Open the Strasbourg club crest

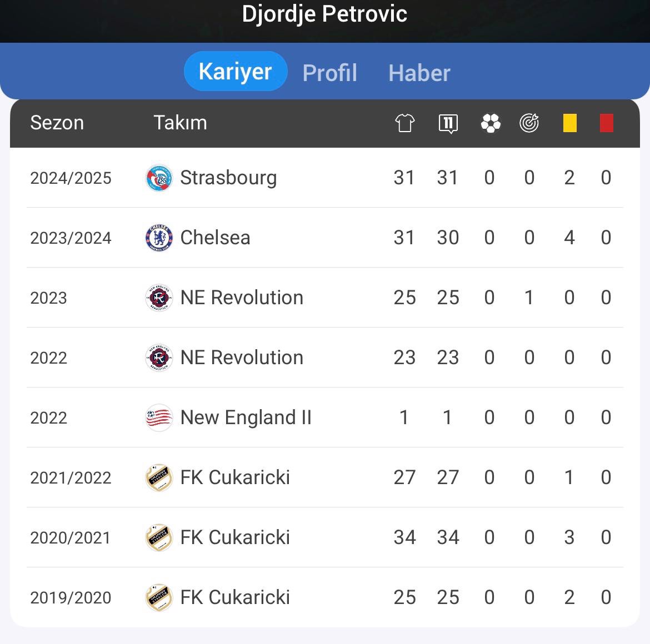pyautogui.click(x=159, y=178)
